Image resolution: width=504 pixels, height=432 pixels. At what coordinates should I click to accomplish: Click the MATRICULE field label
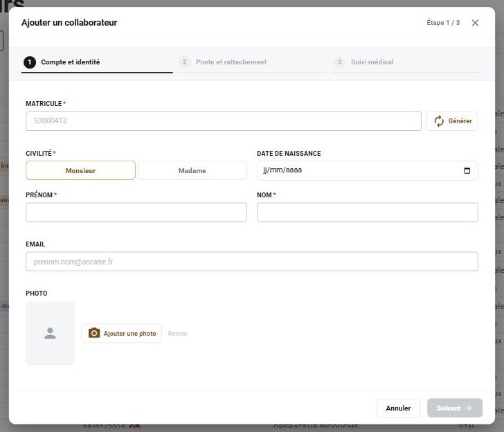pos(44,104)
